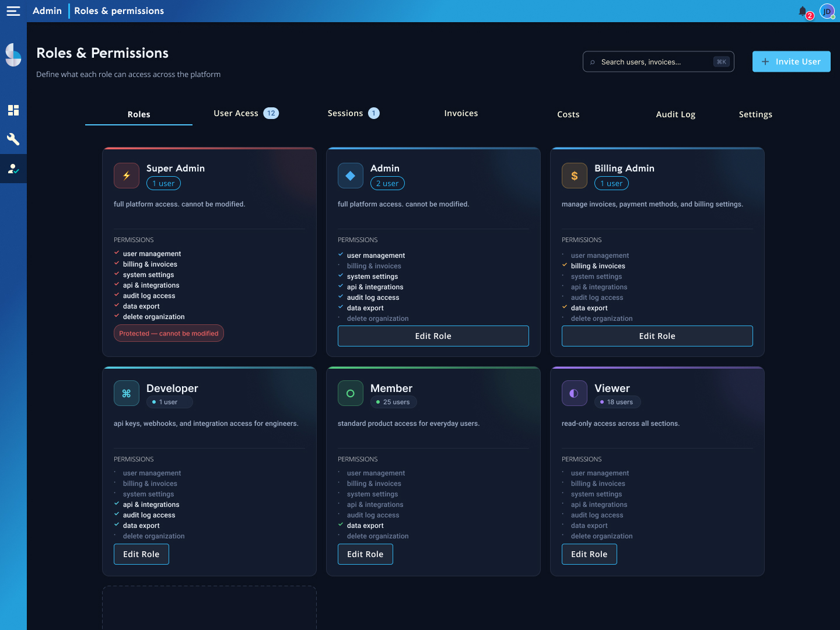
Task: Edit Role for Viewer card
Action: tap(589, 554)
